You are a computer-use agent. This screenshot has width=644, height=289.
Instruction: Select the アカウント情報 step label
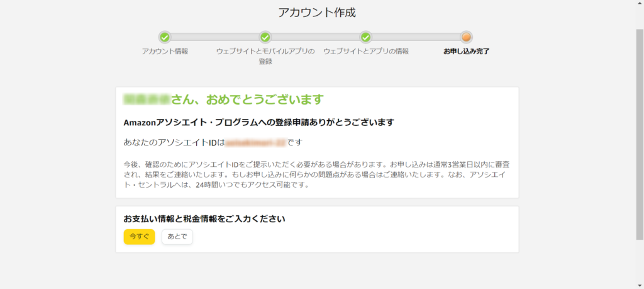165,52
